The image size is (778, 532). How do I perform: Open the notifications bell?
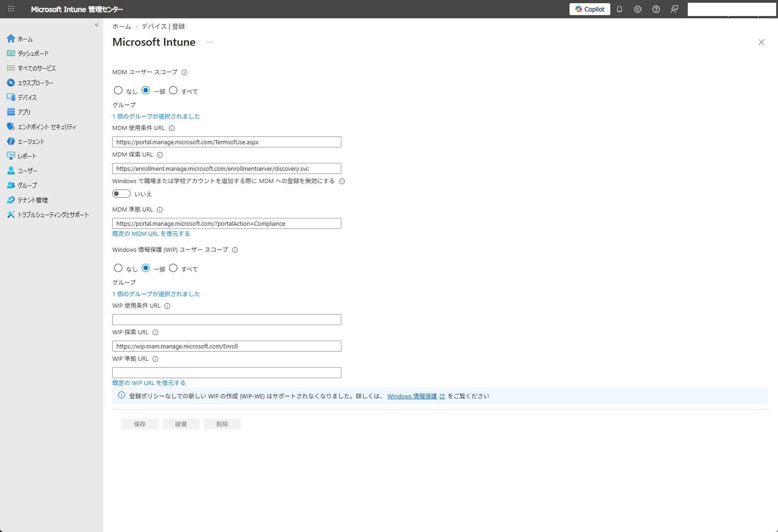pyautogui.click(x=619, y=9)
